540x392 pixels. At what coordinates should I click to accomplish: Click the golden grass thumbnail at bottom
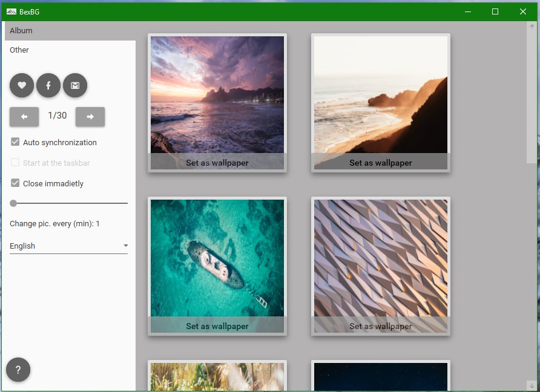pos(217,376)
